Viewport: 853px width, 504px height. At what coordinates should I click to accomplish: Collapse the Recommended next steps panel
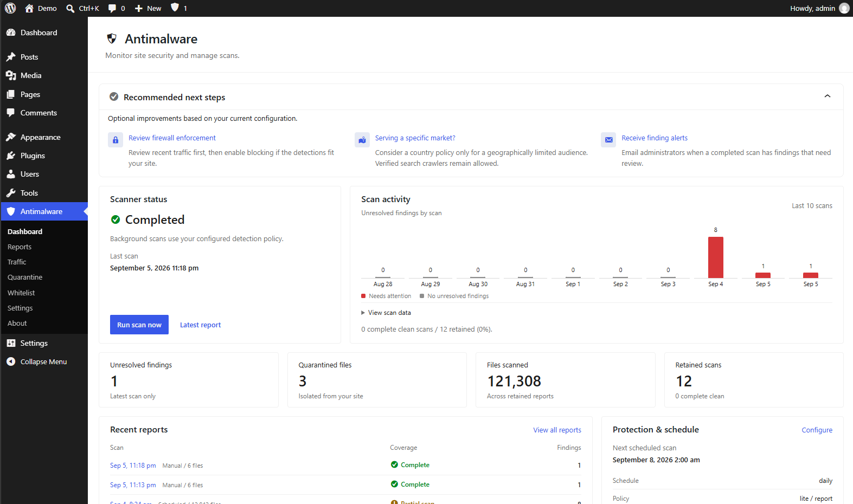(x=828, y=96)
